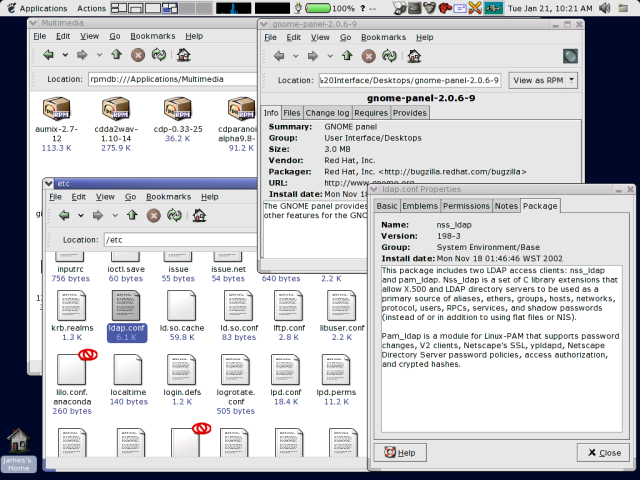The image size is (640, 480).
Task: Click Forward arrow in etc window toolbar
Action: click(98, 215)
